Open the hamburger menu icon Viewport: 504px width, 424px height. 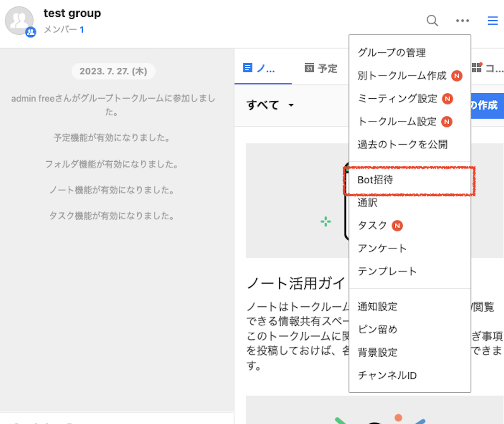(492, 21)
